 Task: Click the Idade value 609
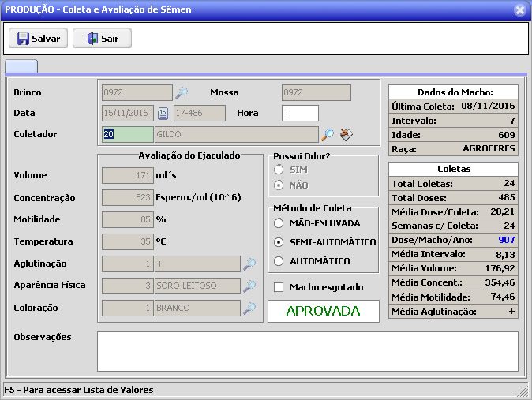[x=507, y=135]
